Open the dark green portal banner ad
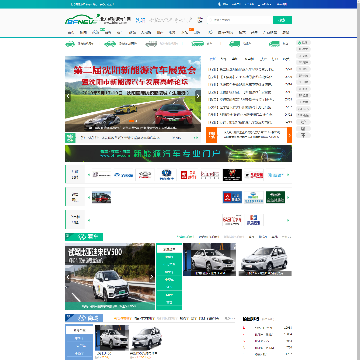Image resolution: width=360 pixels, height=360 pixels. coord(178,153)
